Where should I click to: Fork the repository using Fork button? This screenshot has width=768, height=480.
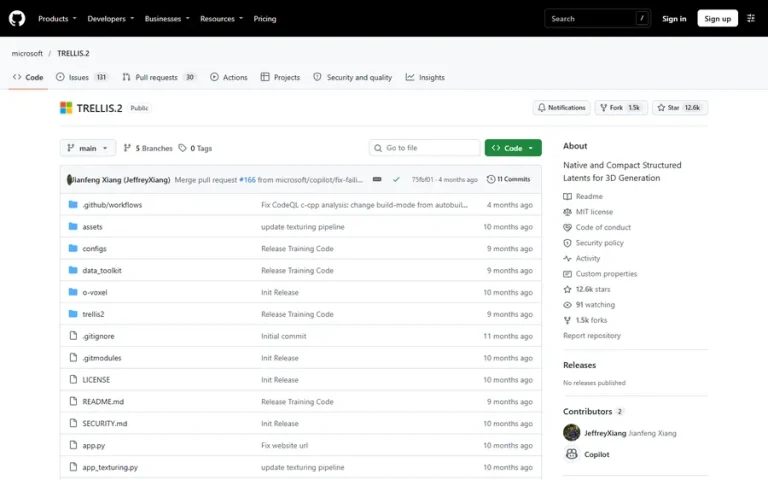[621, 108]
